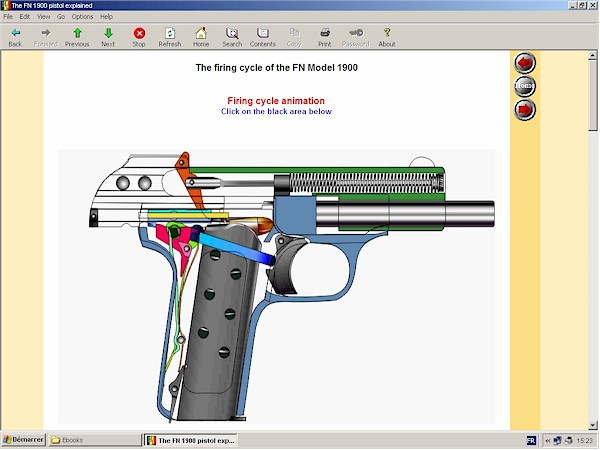The width and height of the screenshot is (600, 450).
Task: Open the Home page from toolbar
Action: [201, 38]
